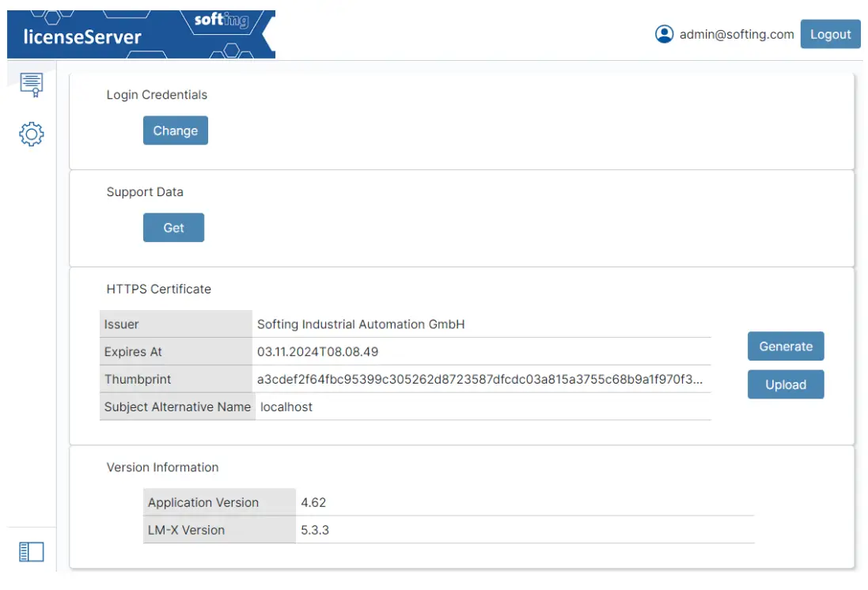868x590 pixels.
Task: Select the Version Information heading
Action: [162, 467]
